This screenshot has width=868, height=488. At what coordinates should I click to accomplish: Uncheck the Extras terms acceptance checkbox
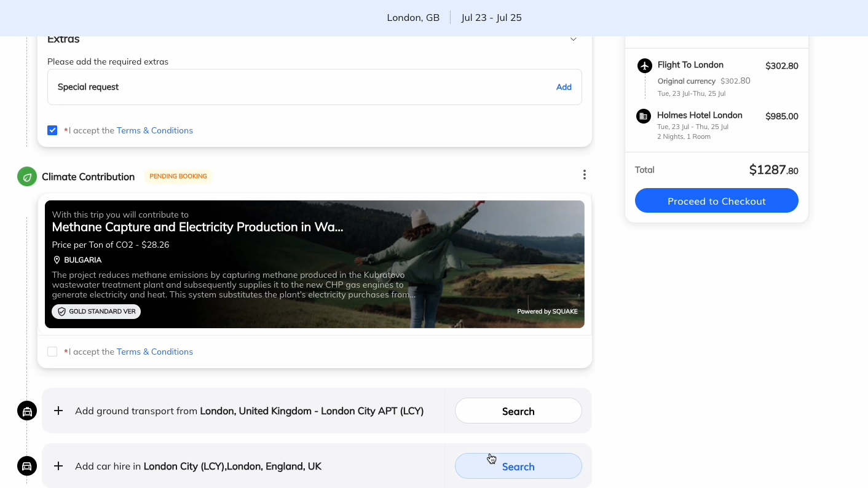point(52,130)
